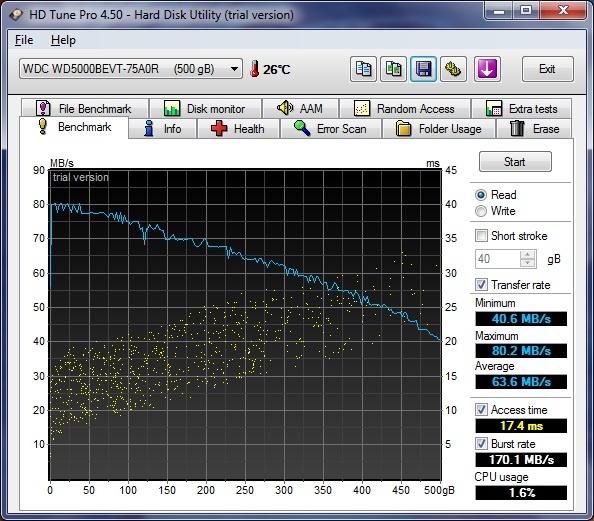The width and height of the screenshot is (594, 521).
Task: Click the copy screenshot to clipboard icon
Action: 393,69
